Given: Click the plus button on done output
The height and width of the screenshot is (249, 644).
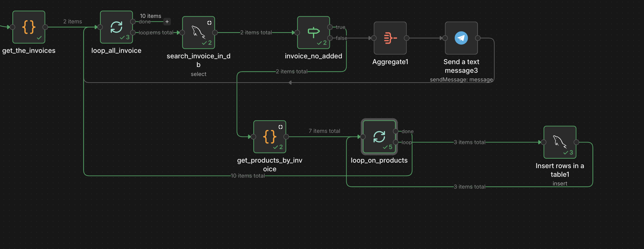Looking at the screenshot, I should [x=167, y=22].
